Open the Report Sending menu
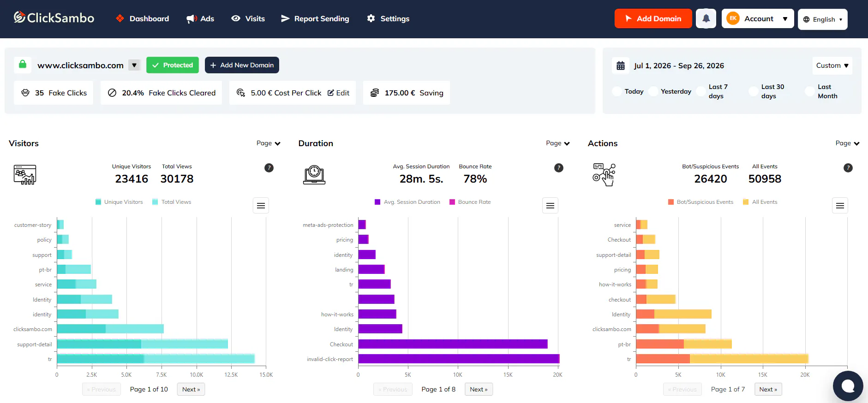The width and height of the screenshot is (868, 403). tap(315, 18)
